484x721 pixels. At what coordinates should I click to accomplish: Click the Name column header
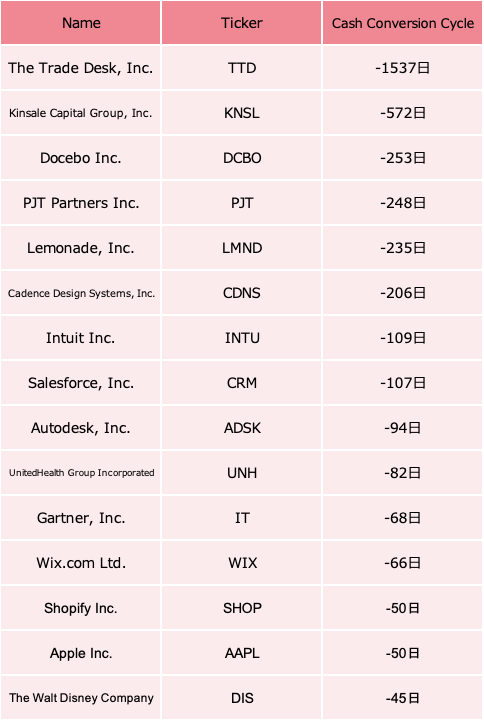(80, 23)
